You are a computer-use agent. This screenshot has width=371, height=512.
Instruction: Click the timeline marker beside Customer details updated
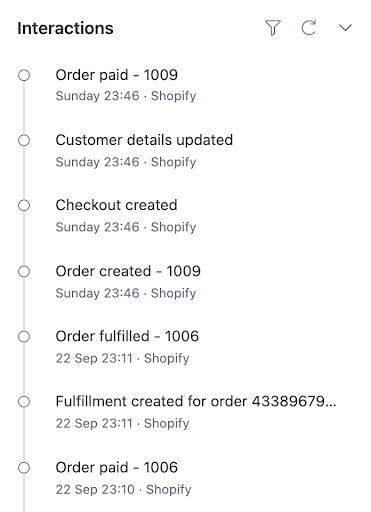coord(24,140)
